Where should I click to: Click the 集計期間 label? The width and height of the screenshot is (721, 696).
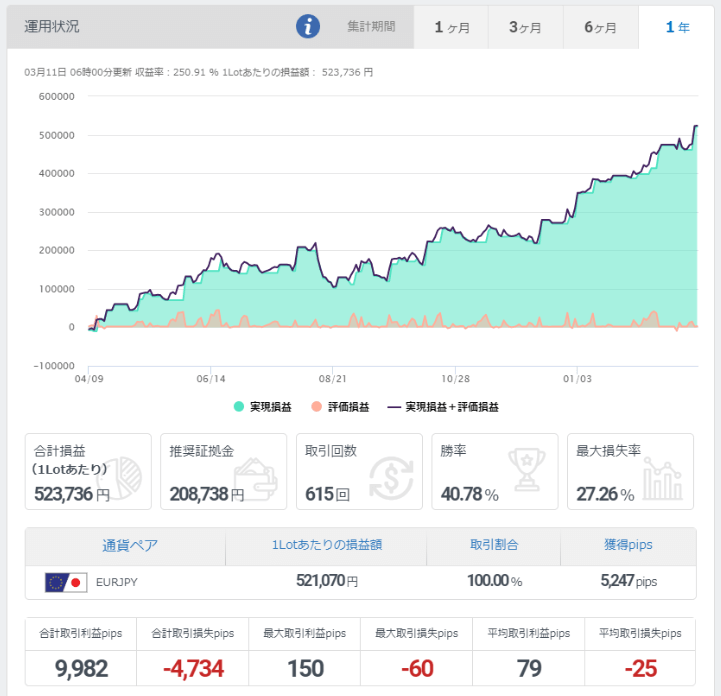point(371,27)
